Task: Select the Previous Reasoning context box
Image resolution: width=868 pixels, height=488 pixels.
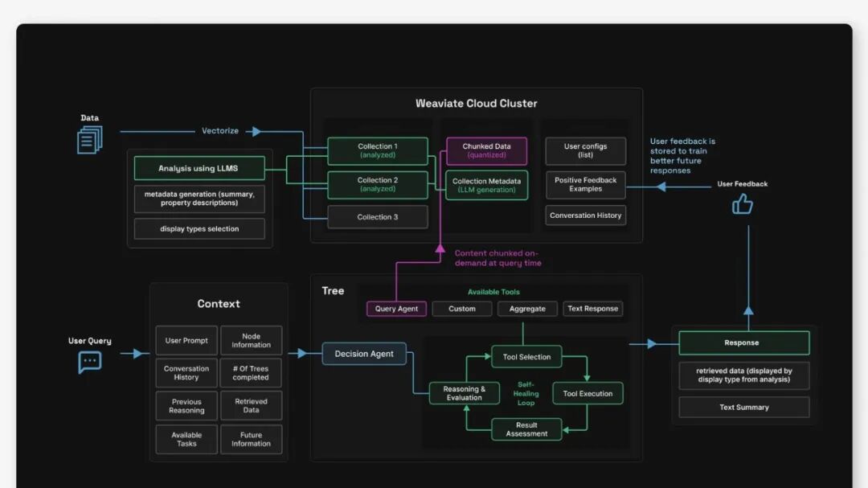Action: click(186, 406)
